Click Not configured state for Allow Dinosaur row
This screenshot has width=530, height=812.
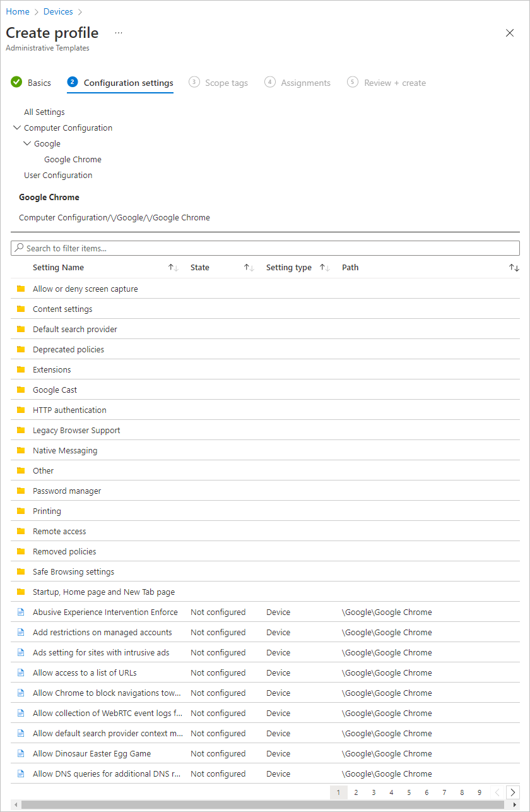pyautogui.click(x=218, y=753)
